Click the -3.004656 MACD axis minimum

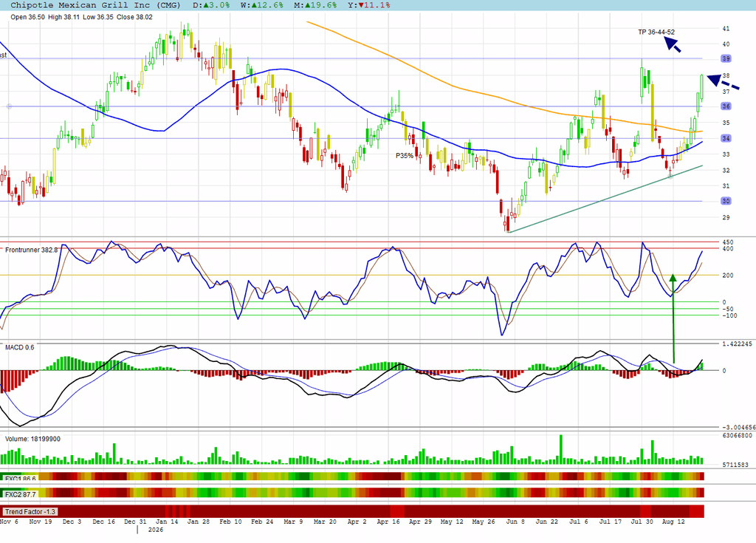(738, 428)
